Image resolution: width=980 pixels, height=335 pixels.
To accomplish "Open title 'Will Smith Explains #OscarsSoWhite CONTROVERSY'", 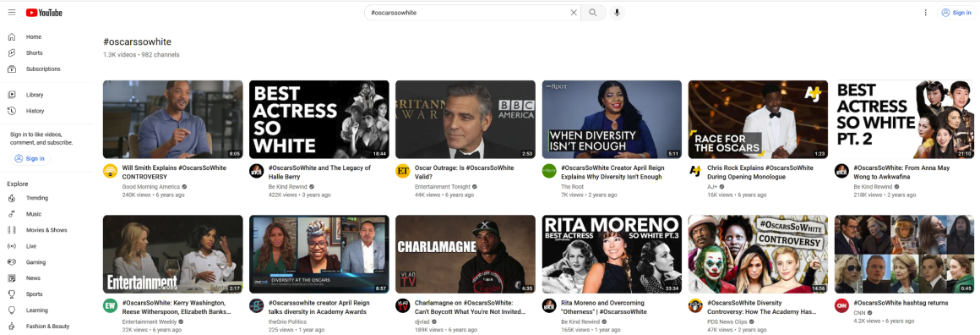I will (174, 173).
